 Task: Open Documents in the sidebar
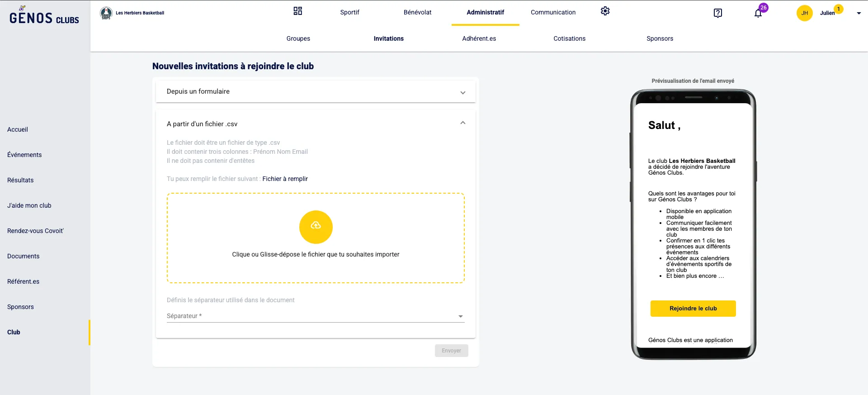point(24,256)
